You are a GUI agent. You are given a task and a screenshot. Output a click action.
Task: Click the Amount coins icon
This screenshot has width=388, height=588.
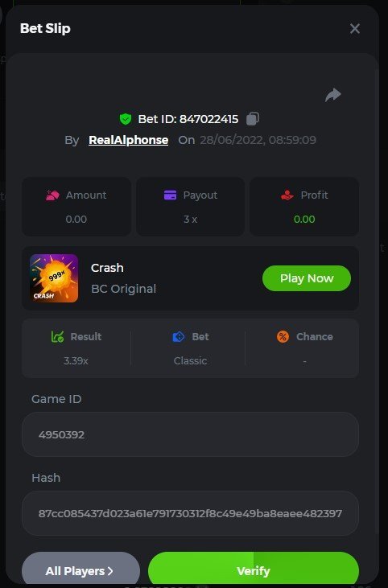52,195
